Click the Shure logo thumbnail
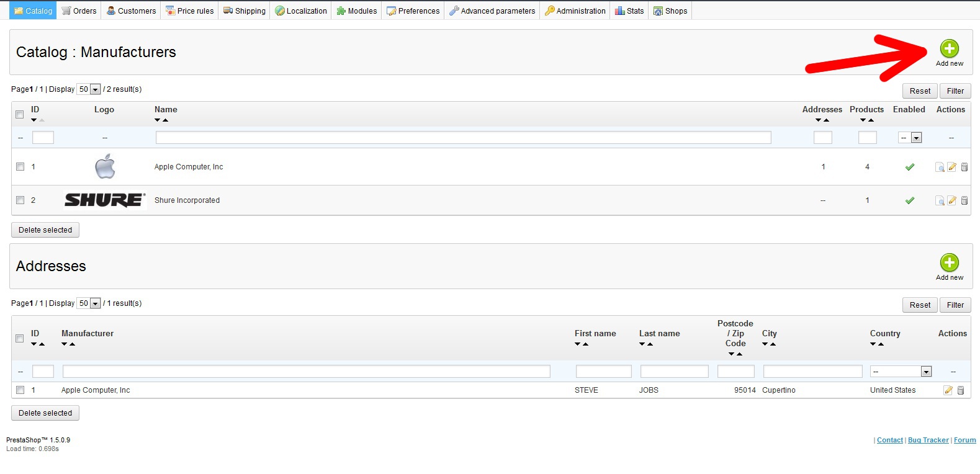This screenshot has height=474, width=980. pos(105,200)
